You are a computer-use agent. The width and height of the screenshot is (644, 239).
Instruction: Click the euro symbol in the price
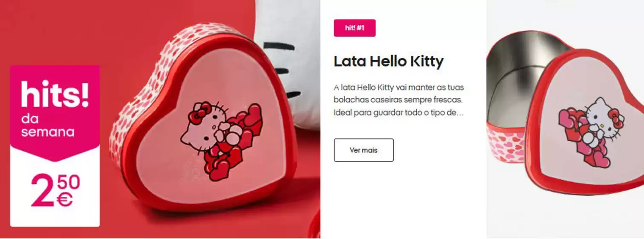[x=65, y=199]
